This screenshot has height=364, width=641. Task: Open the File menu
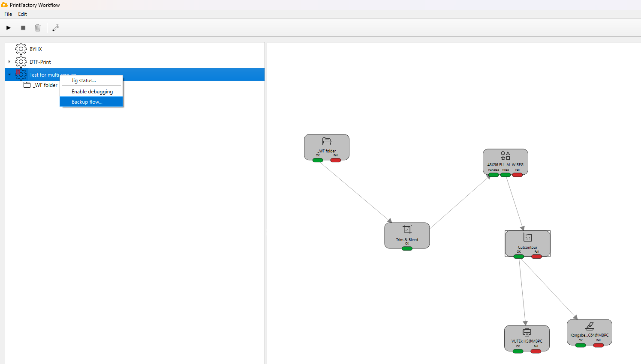click(x=8, y=14)
